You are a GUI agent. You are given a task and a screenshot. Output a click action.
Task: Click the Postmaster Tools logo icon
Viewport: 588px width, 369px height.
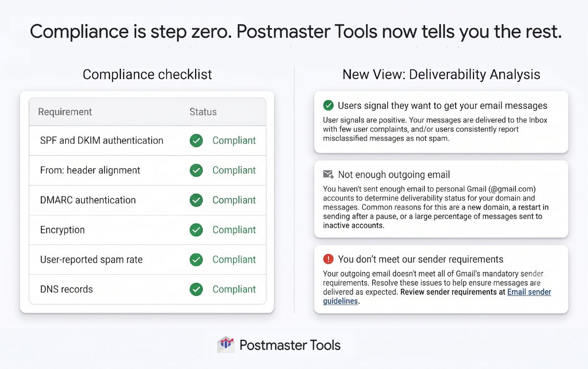pyautogui.click(x=226, y=344)
